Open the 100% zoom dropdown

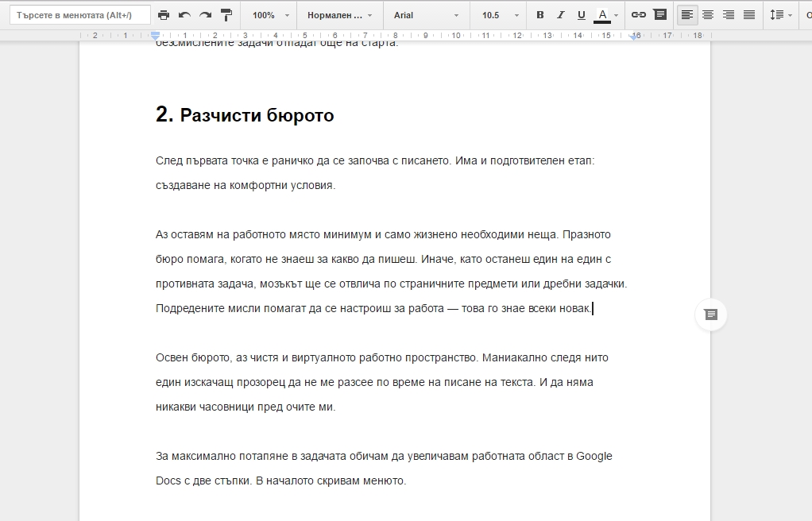[271, 15]
